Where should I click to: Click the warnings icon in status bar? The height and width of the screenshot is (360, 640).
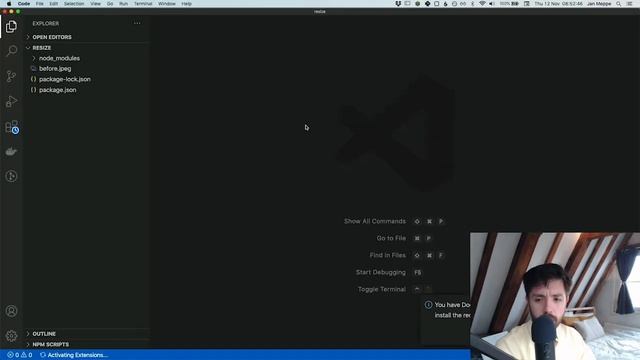tap(24, 355)
